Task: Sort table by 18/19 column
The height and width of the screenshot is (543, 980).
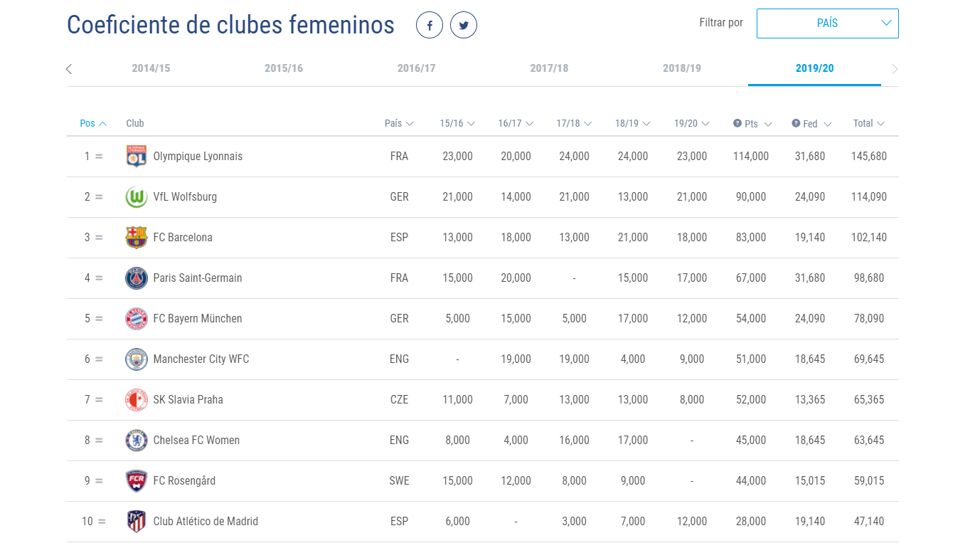Action: tap(633, 123)
